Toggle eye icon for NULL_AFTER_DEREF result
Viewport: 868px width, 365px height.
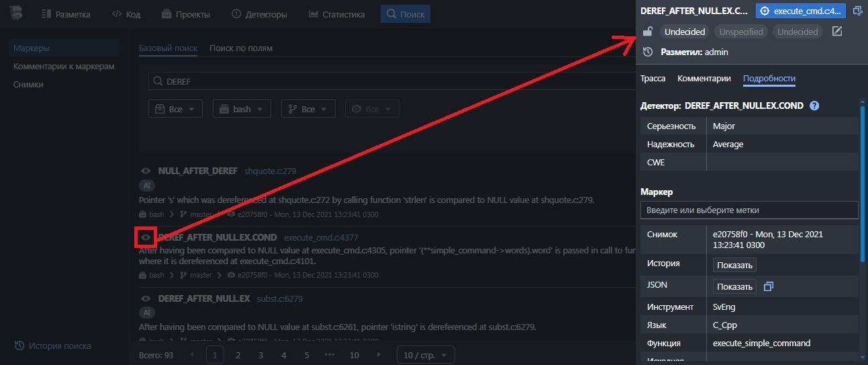145,171
